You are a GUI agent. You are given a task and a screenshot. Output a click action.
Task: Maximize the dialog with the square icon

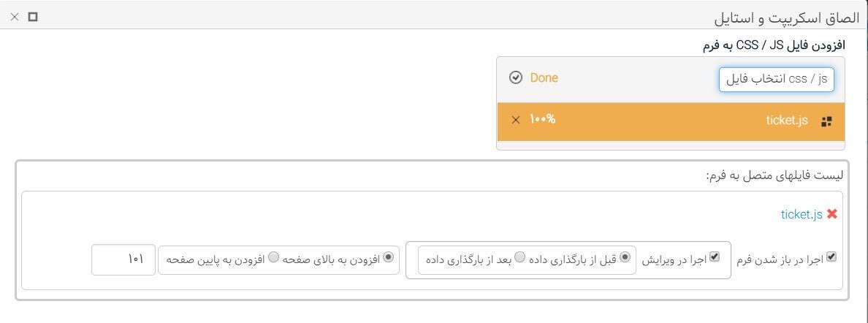tap(33, 18)
